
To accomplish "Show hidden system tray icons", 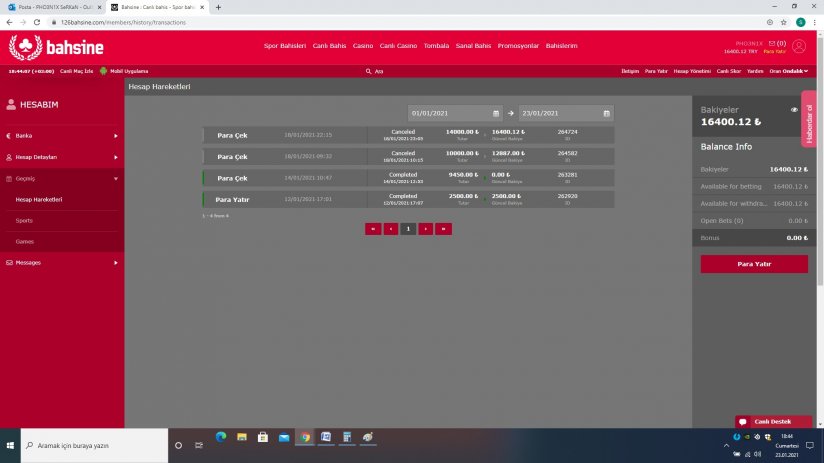I will (x=726, y=445).
